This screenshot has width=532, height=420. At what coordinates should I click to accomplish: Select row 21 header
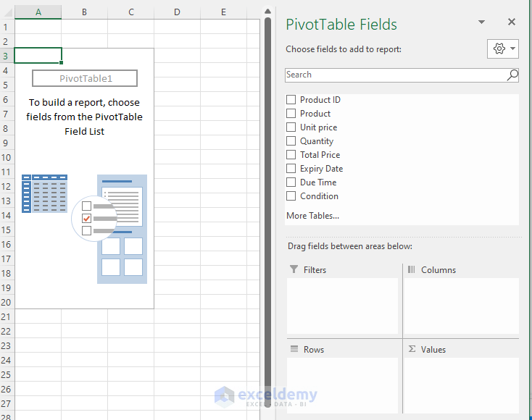6,316
